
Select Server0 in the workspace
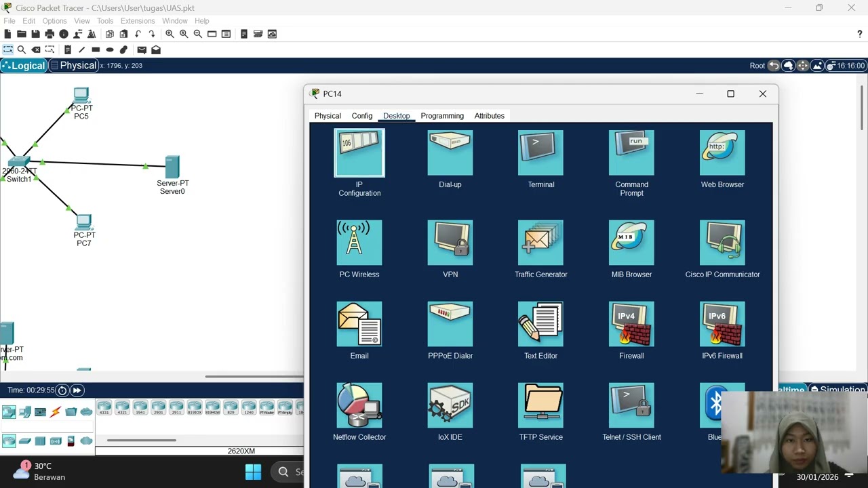[x=172, y=175]
